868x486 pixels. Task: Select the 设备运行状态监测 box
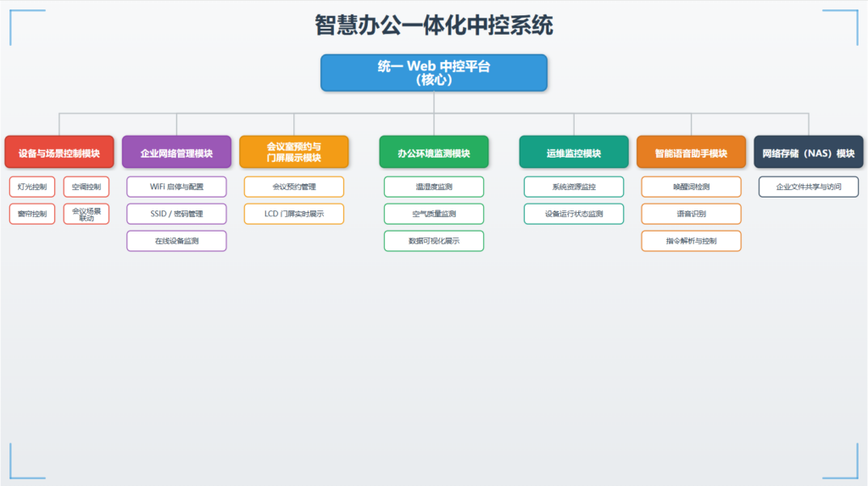click(x=574, y=214)
